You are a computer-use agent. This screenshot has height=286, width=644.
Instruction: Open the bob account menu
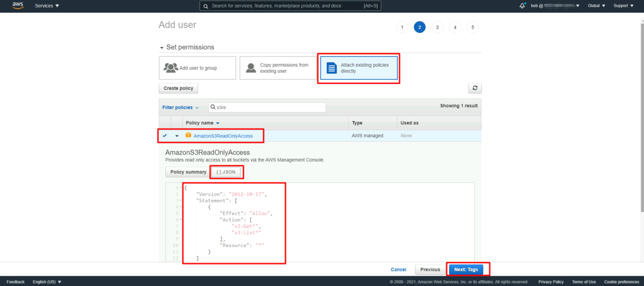pos(555,5)
